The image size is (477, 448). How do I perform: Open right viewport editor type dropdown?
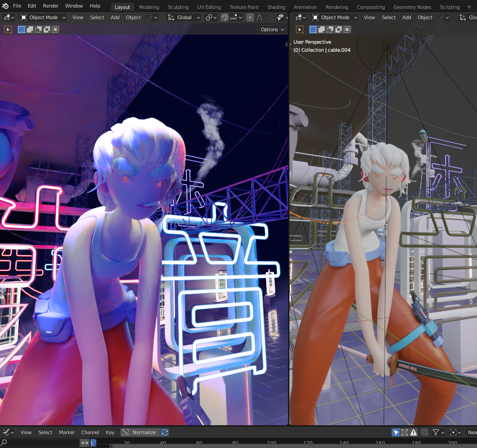point(300,17)
